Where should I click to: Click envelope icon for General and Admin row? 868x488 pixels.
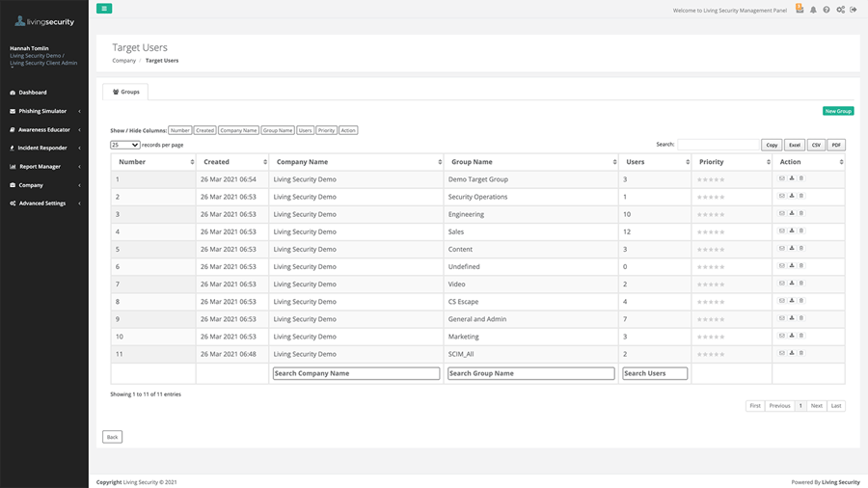pos(781,318)
